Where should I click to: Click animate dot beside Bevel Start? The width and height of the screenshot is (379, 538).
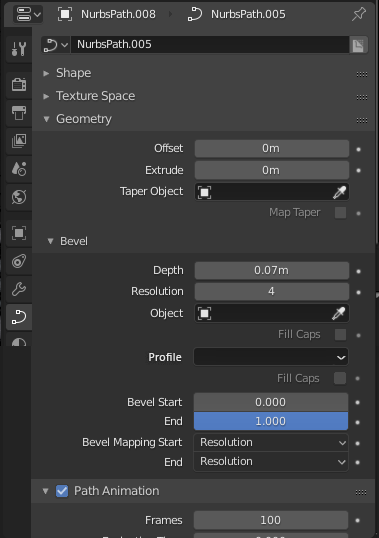pos(357,402)
